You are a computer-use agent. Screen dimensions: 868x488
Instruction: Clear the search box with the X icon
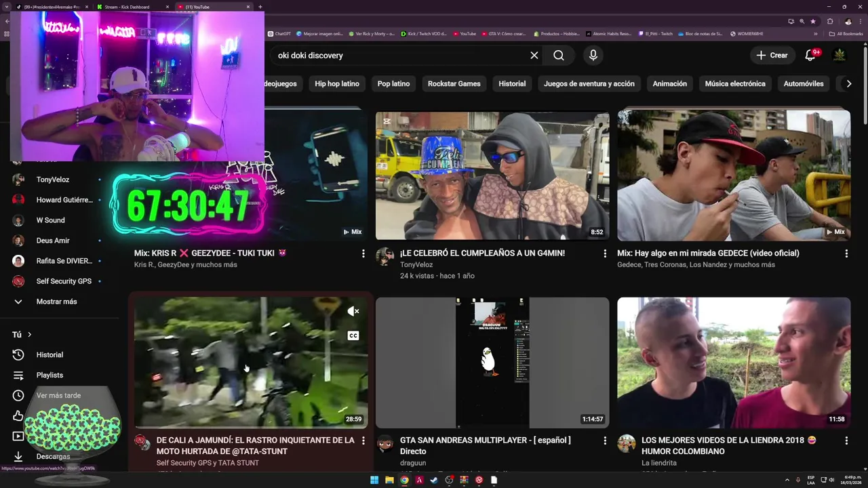[x=534, y=56]
